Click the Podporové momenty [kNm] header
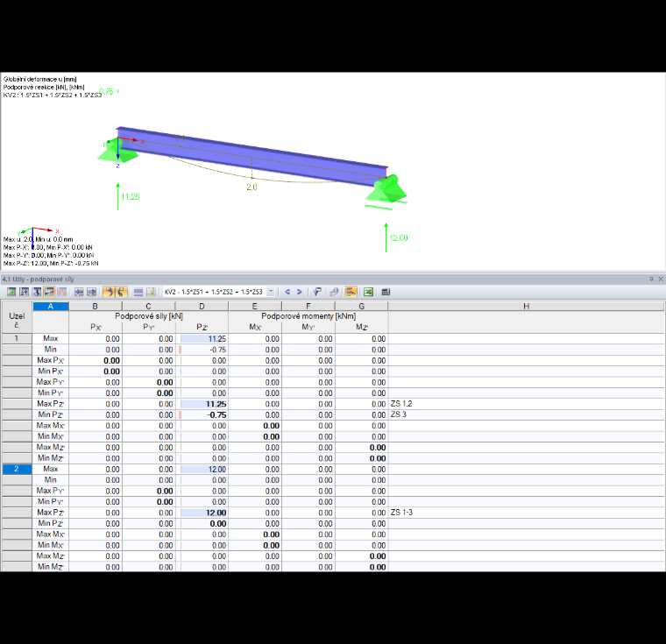Screen dimensions: 666x644 click(x=308, y=316)
